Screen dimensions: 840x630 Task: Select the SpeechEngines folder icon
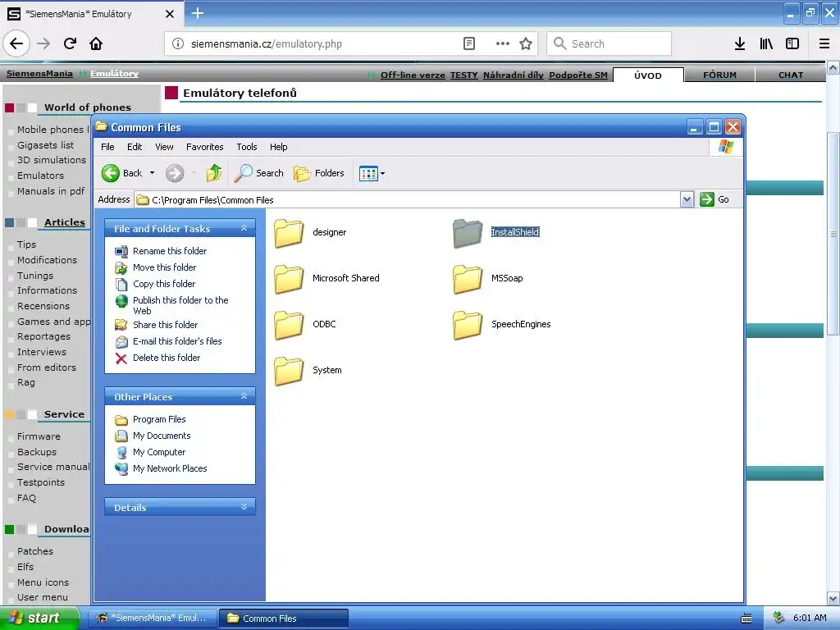click(467, 325)
